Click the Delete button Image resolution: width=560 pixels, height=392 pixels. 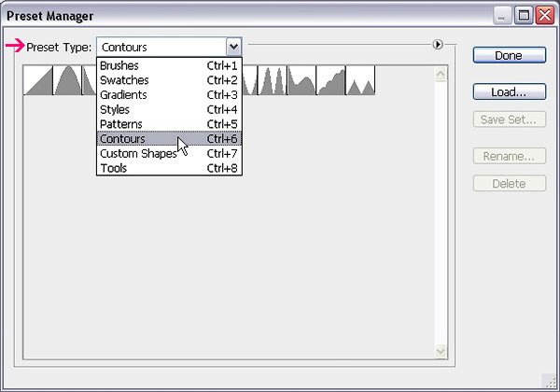[510, 184]
